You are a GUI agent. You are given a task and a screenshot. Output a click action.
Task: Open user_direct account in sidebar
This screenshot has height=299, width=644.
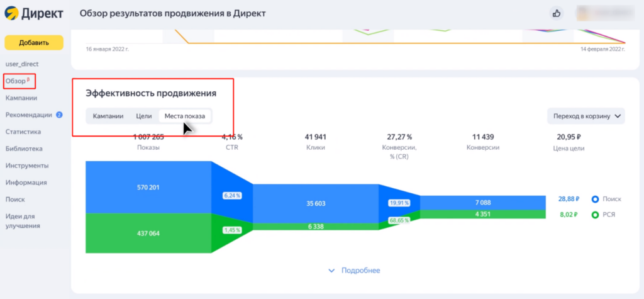(x=22, y=64)
